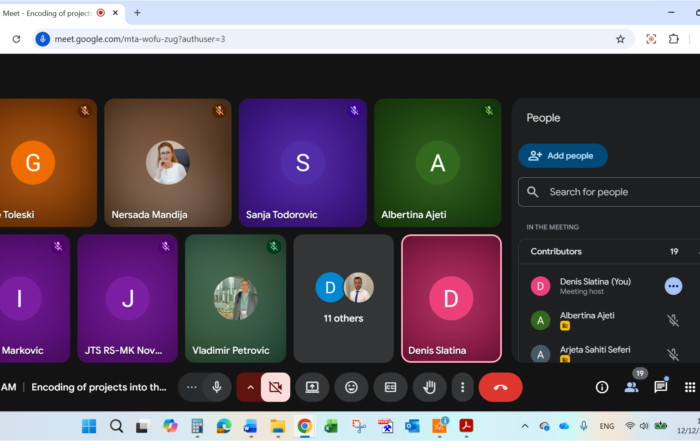Expand video settings caret beside camera
The image size is (700, 441).
tap(249, 387)
